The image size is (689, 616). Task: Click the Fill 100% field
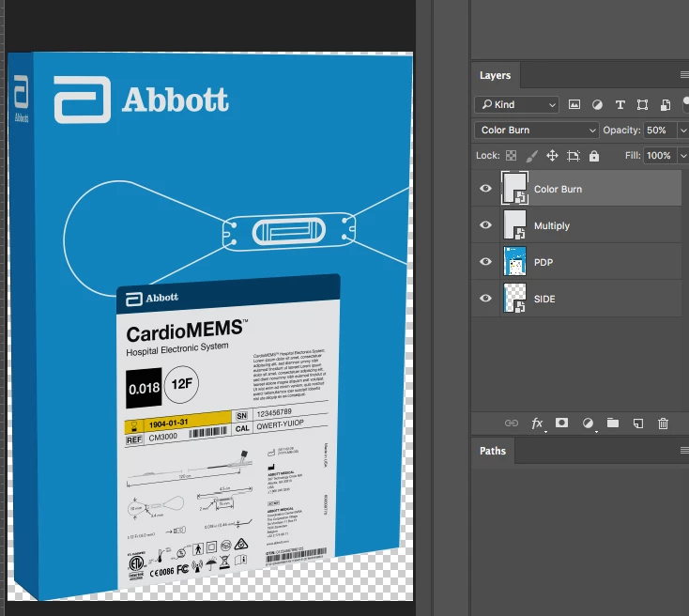[660, 156]
